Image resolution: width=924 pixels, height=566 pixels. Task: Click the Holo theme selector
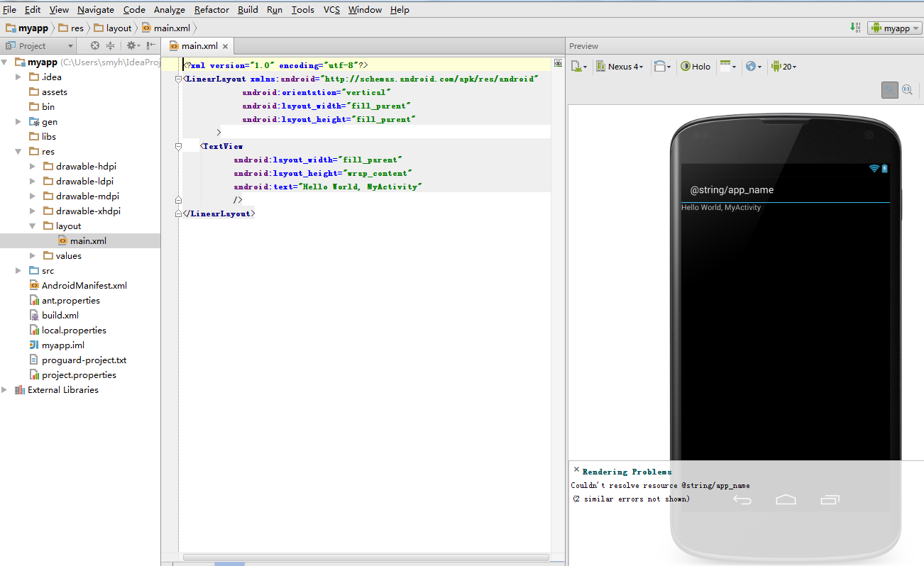tap(695, 67)
